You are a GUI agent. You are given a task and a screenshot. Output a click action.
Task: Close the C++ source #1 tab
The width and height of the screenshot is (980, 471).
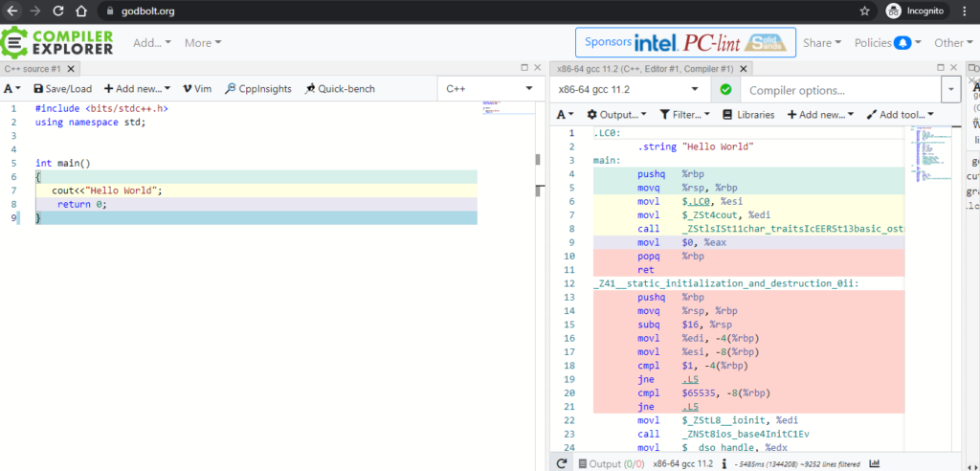(70, 68)
